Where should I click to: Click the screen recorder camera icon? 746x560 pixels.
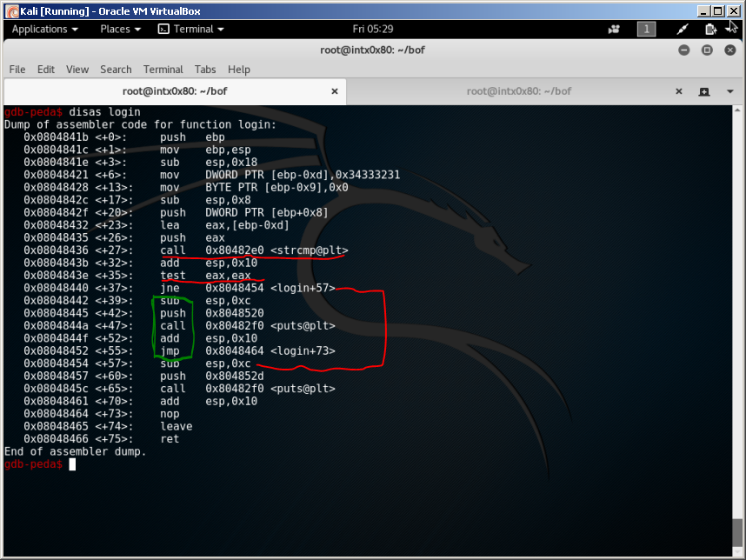click(x=614, y=30)
